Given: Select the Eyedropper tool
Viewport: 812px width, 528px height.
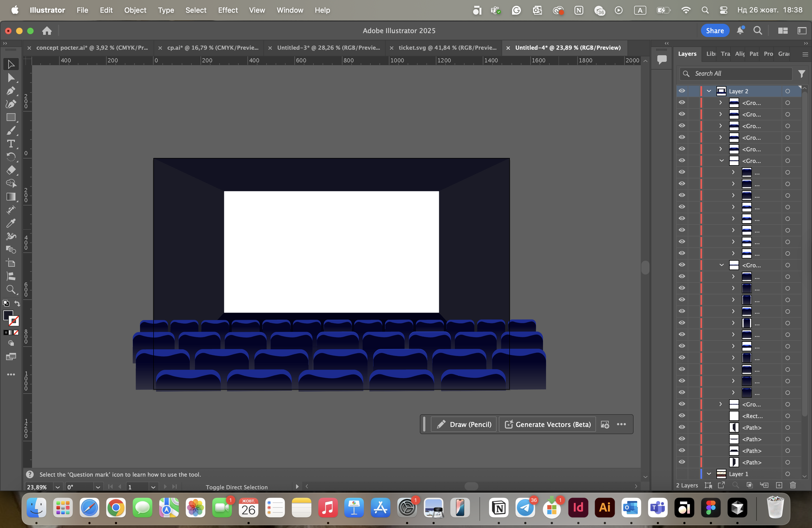Looking at the screenshot, I should 10,223.
